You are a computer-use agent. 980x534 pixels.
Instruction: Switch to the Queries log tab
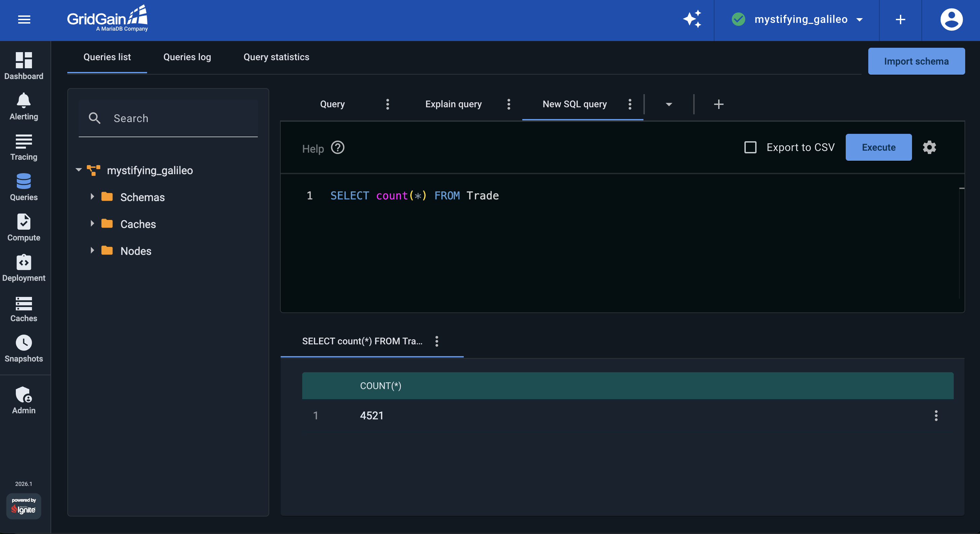coord(187,57)
